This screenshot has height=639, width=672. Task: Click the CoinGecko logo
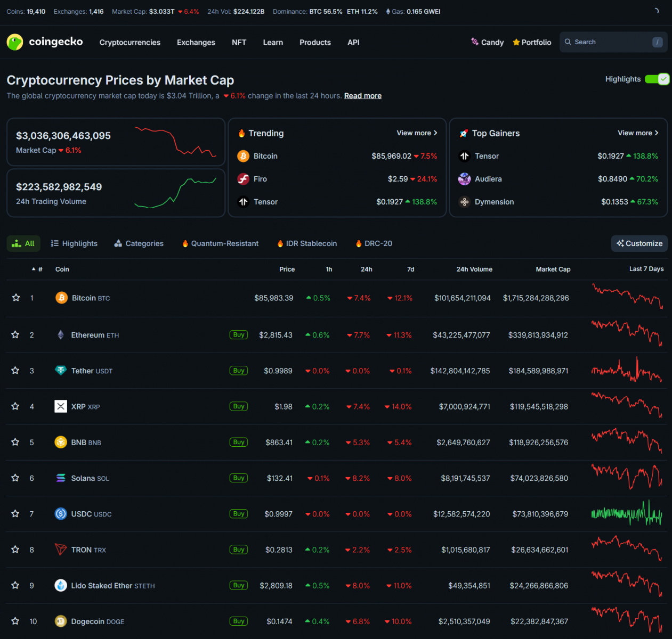45,42
